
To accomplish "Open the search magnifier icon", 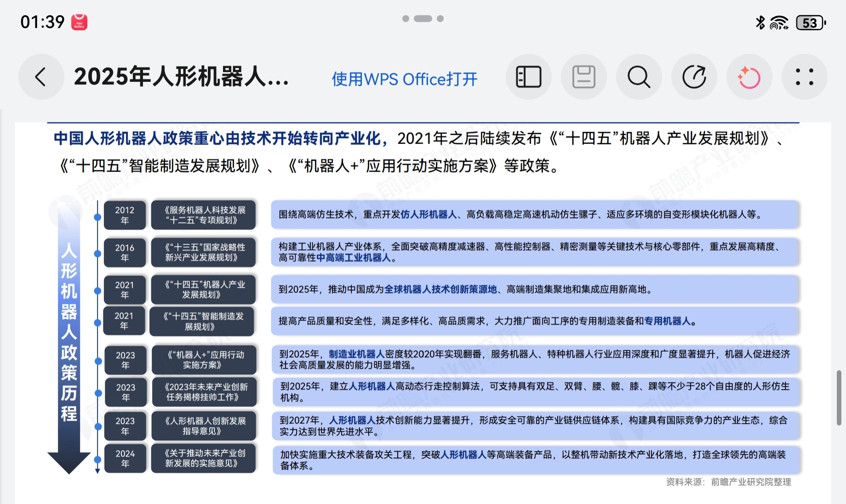I will [x=639, y=77].
